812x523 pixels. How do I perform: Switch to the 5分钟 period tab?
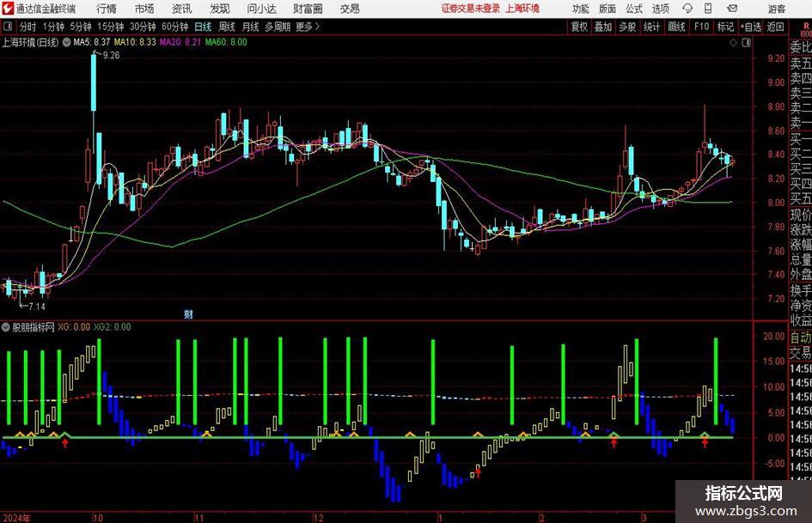coord(81,27)
